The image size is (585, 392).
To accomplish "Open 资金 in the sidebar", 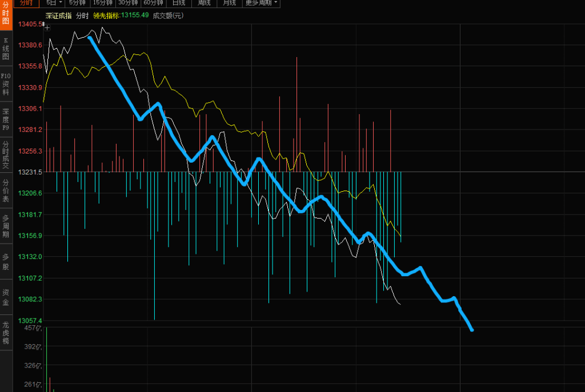I will coord(6,296).
